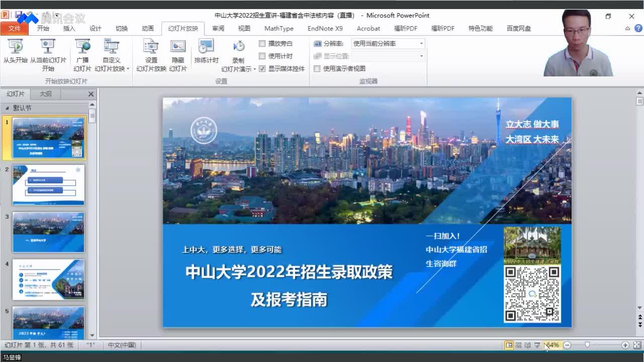Switch to Design (设计) ribbon tab
The image size is (644, 362).
(96, 29)
